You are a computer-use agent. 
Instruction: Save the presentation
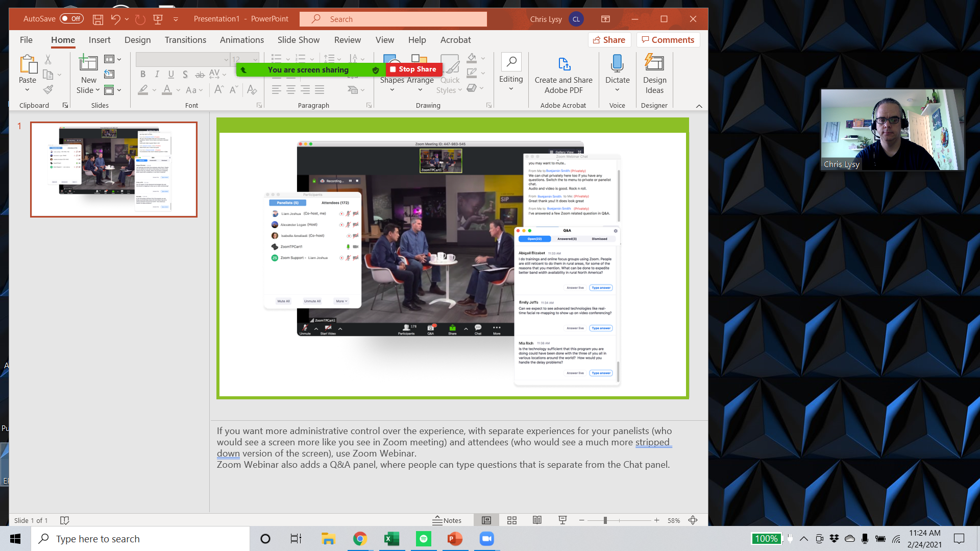click(97, 19)
